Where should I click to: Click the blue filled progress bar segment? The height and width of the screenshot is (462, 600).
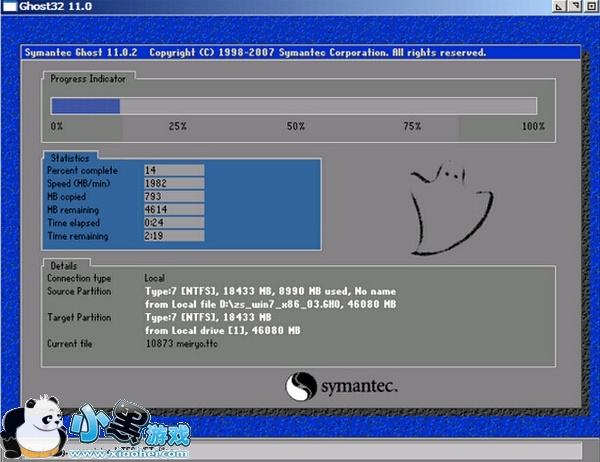click(x=86, y=106)
